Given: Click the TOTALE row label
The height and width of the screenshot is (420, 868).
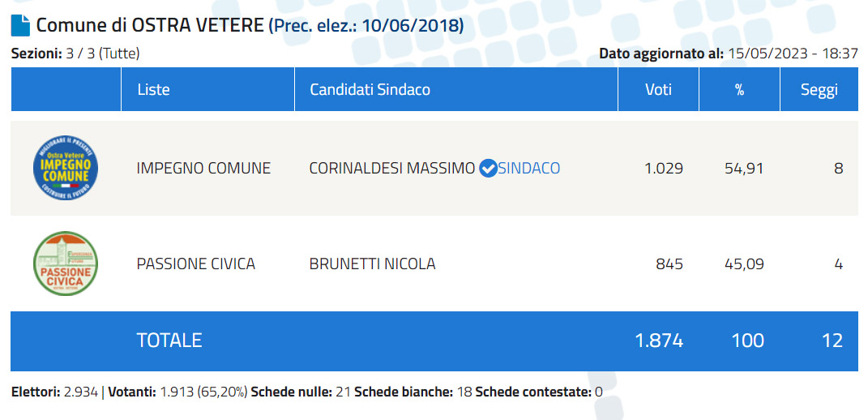Looking at the screenshot, I should click(x=169, y=341).
